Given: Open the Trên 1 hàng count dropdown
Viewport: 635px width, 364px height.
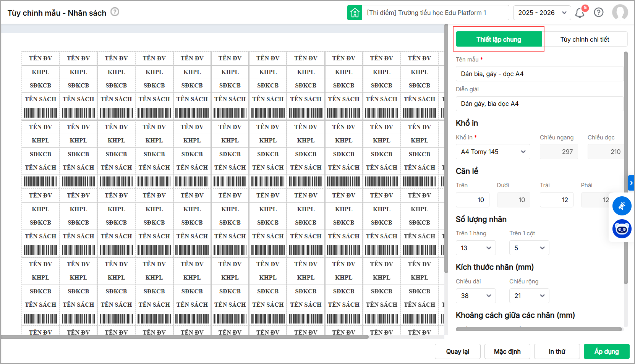Looking at the screenshot, I should 475,248.
